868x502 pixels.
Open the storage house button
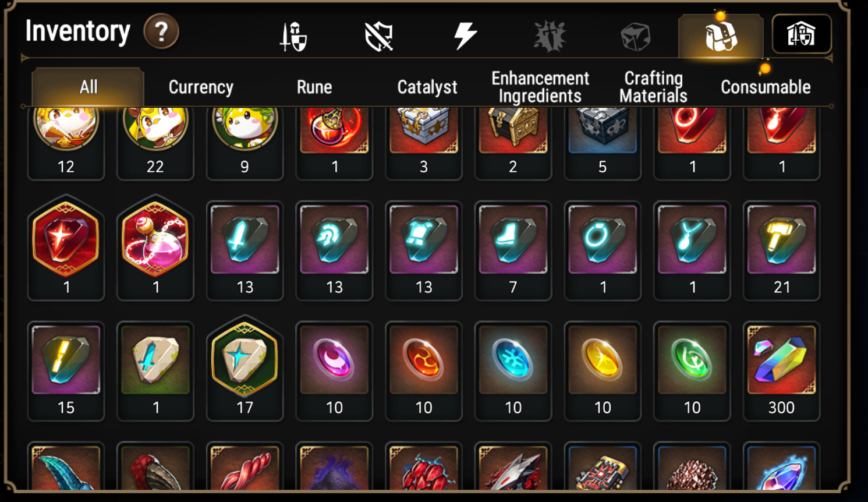point(802,34)
